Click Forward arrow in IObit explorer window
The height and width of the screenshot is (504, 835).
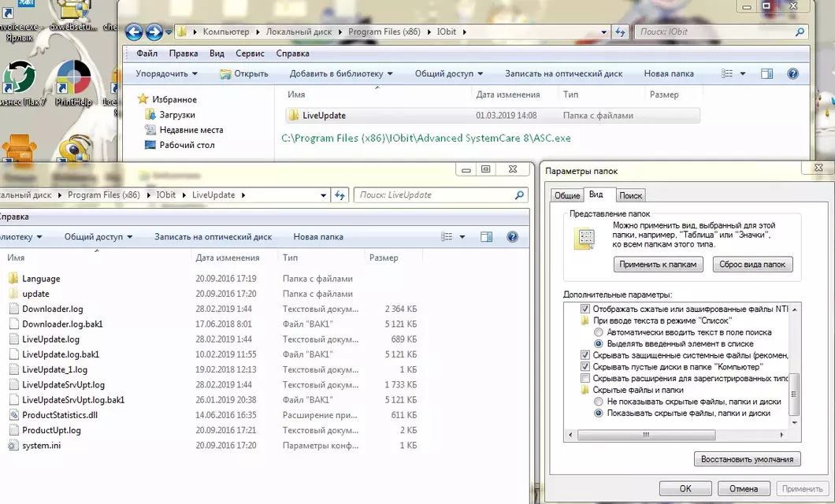154,32
